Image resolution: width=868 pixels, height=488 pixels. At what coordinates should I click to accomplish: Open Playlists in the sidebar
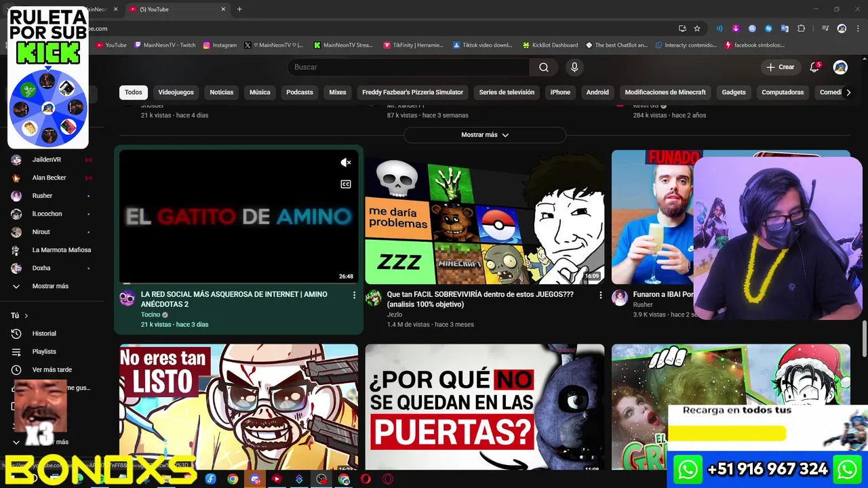pos(44,352)
